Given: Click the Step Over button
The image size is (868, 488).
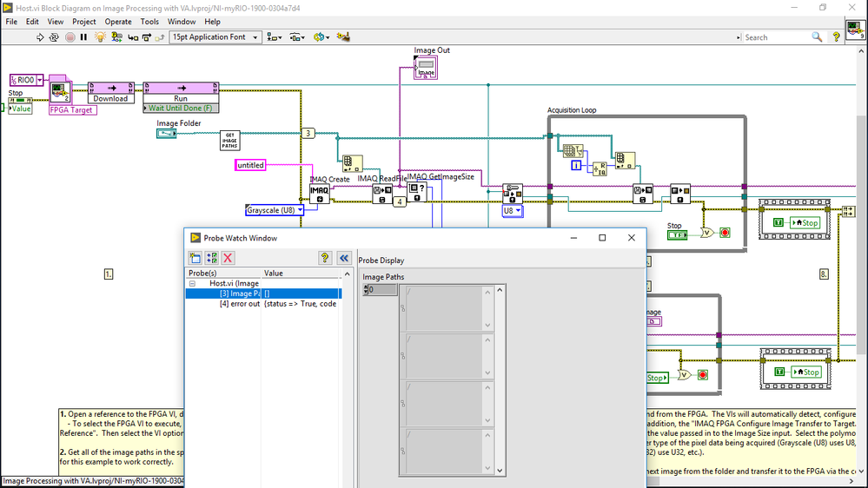Looking at the screenshot, I should (x=147, y=37).
